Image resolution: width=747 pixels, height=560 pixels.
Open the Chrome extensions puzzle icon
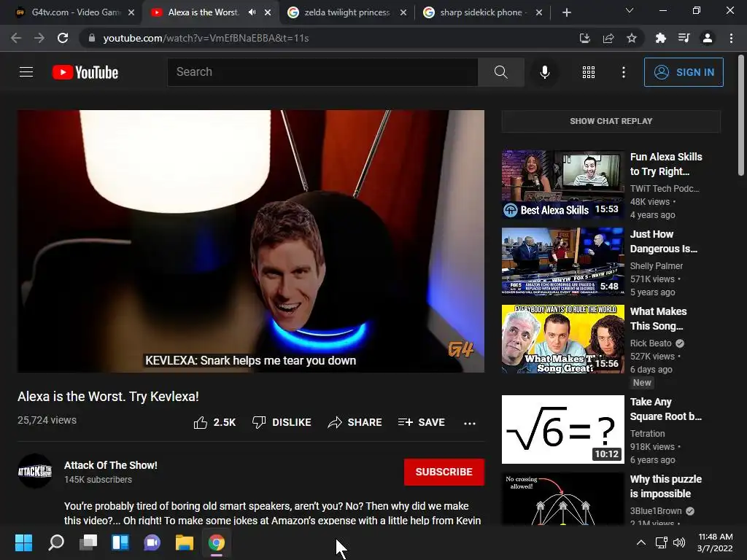[x=660, y=38]
